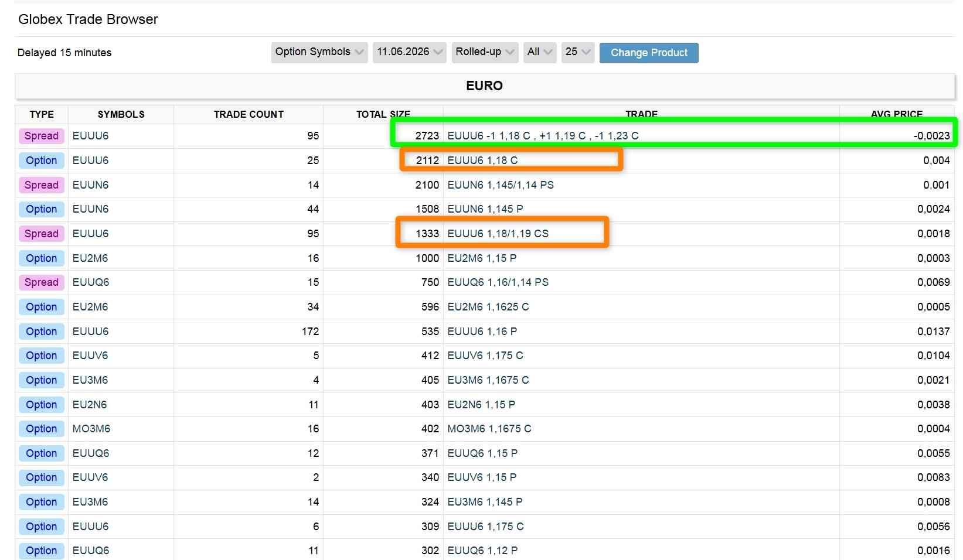Open the EUUN6 1,145 P trade
Image resolution: width=963 pixels, height=560 pixels.
coord(485,209)
